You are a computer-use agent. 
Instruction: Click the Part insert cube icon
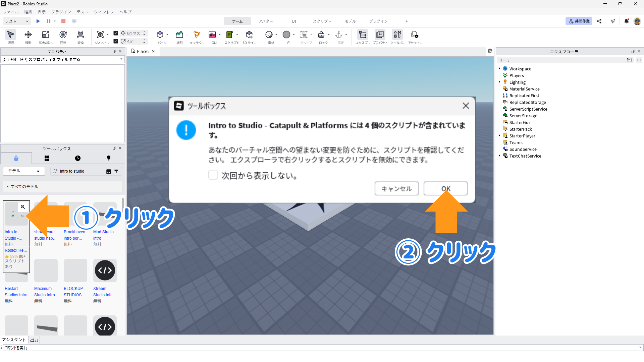[x=160, y=35]
